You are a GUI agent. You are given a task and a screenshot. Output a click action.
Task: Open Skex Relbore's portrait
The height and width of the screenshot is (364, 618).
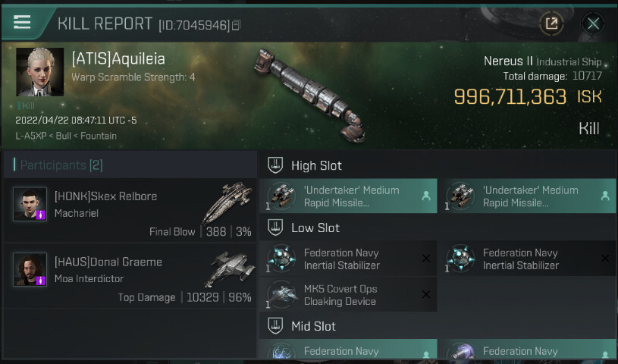pyautogui.click(x=30, y=204)
